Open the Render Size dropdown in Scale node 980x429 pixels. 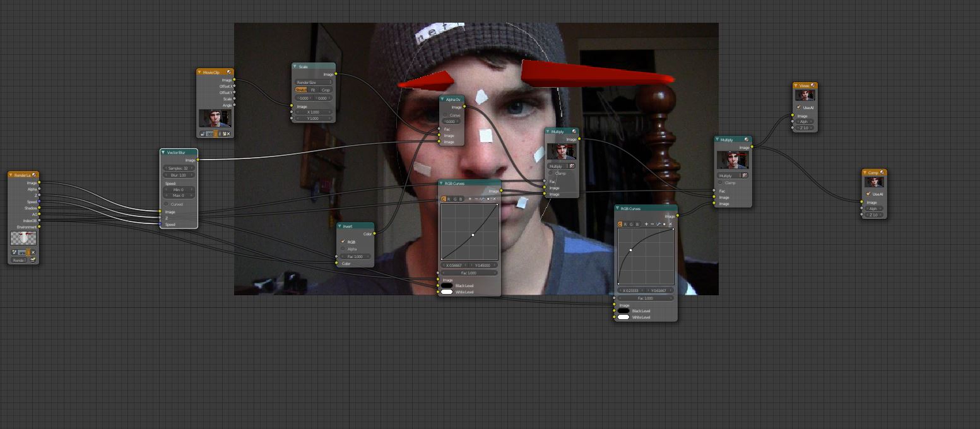(x=313, y=82)
